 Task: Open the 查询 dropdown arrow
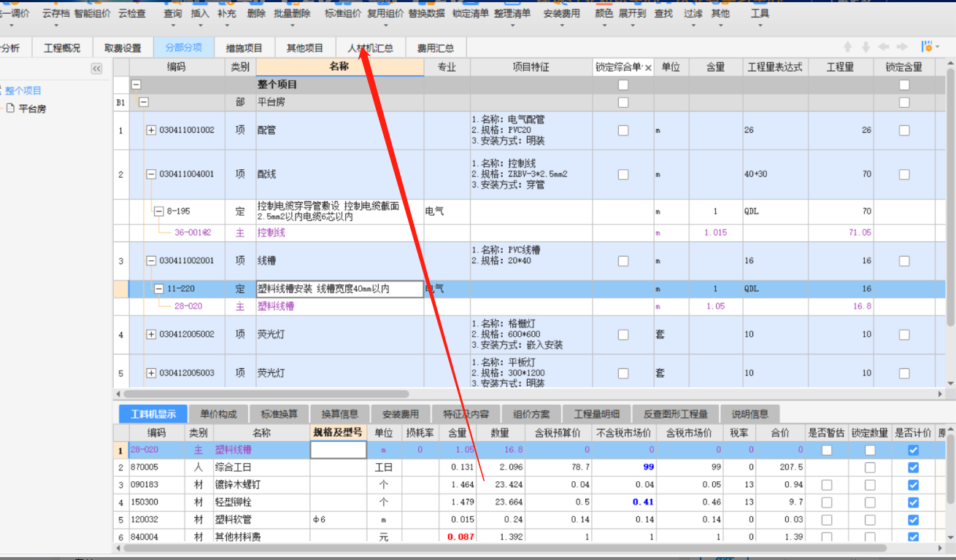tap(173, 26)
